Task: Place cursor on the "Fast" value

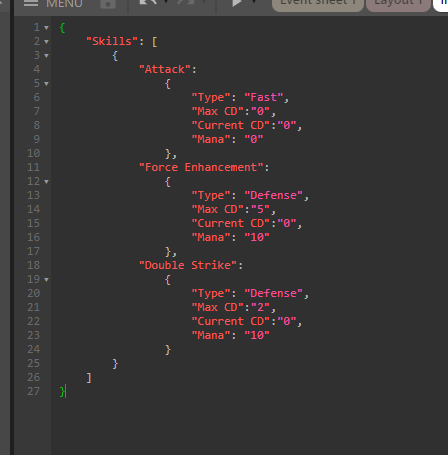Action: pos(264,97)
